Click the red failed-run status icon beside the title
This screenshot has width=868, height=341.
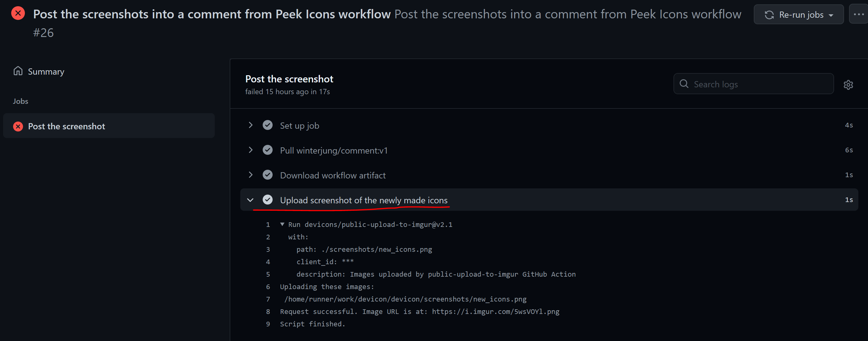click(x=18, y=13)
